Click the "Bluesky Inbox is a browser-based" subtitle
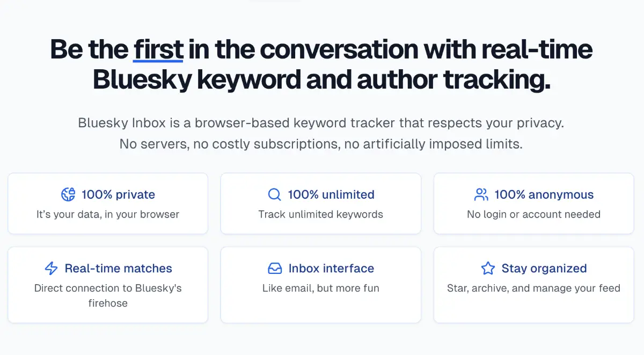644x355 pixels. point(321,122)
